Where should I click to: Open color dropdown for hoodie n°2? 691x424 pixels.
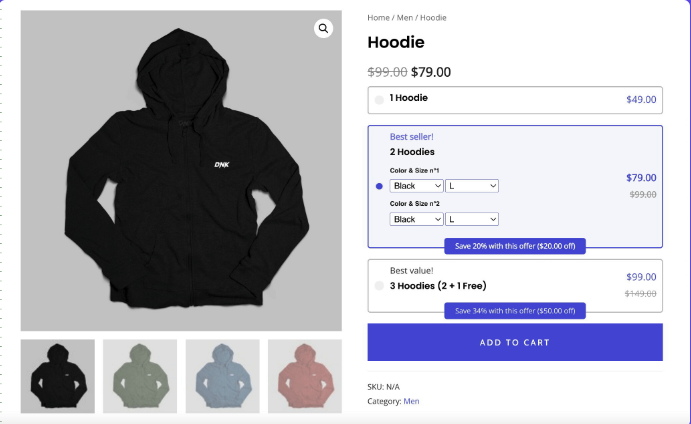[x=417, y=219]
